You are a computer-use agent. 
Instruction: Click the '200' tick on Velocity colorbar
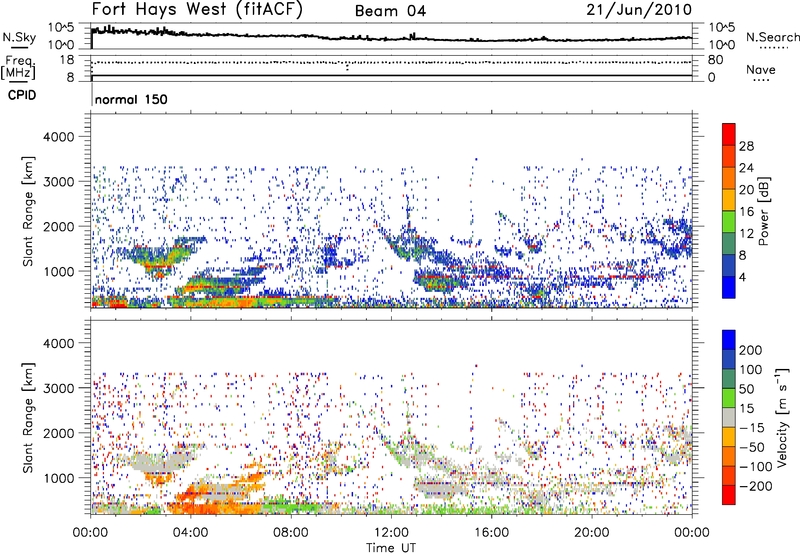[751, 350]
